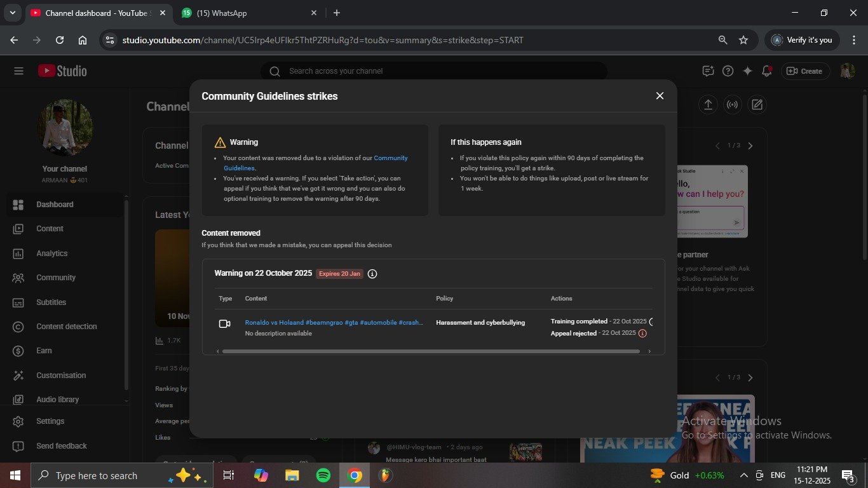Click the Appeal rejected alert icon
The width and height of the screenshot is (868, 488).
point(642,334)
